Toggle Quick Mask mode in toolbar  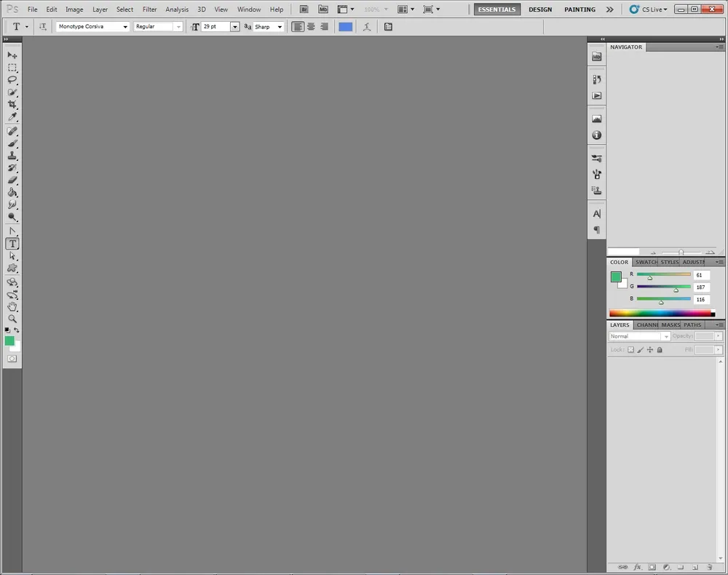click(12, 359)
